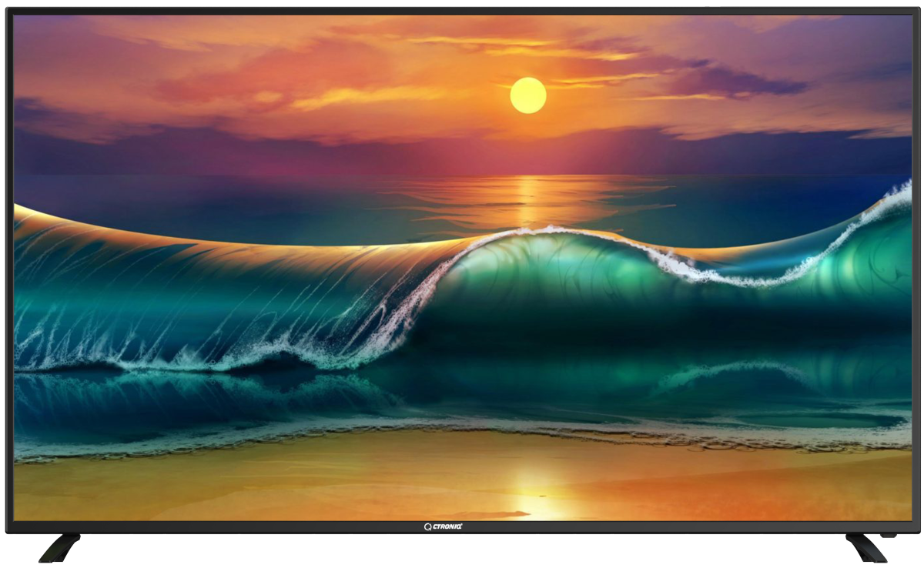The width and height of the screenshot is (924, 568).
Task: Click the round Q emblem beside CTRONIQ
Action: [428, 526]
